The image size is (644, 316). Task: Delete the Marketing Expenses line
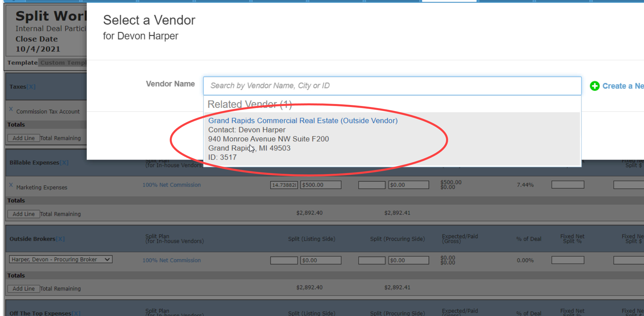tap(11, 185)
